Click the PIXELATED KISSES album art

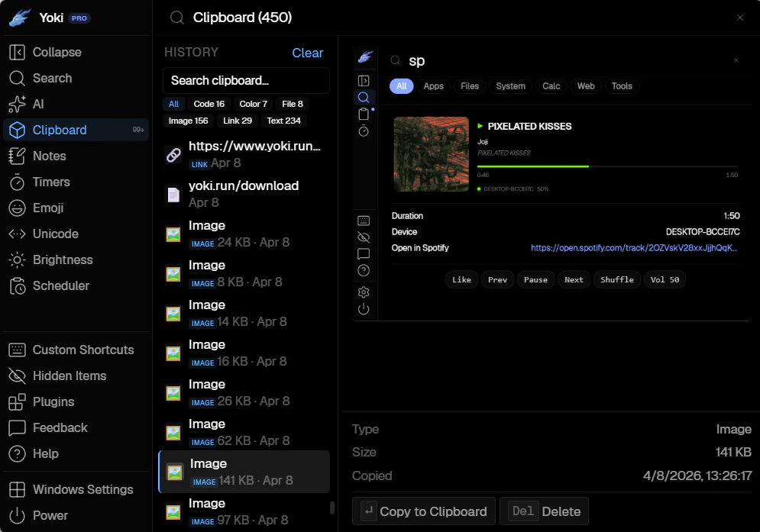point(432,154)
